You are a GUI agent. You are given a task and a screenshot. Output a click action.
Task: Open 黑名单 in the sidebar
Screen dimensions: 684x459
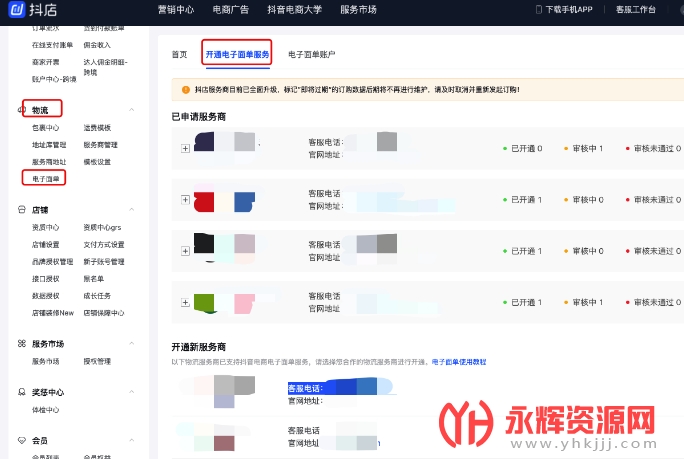coord(94,278)
